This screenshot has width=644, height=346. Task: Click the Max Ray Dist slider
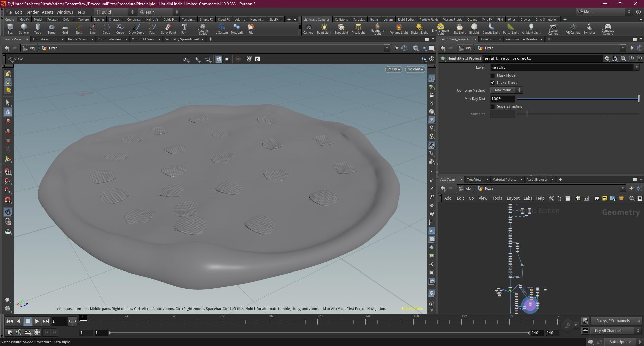coord(578,99)
